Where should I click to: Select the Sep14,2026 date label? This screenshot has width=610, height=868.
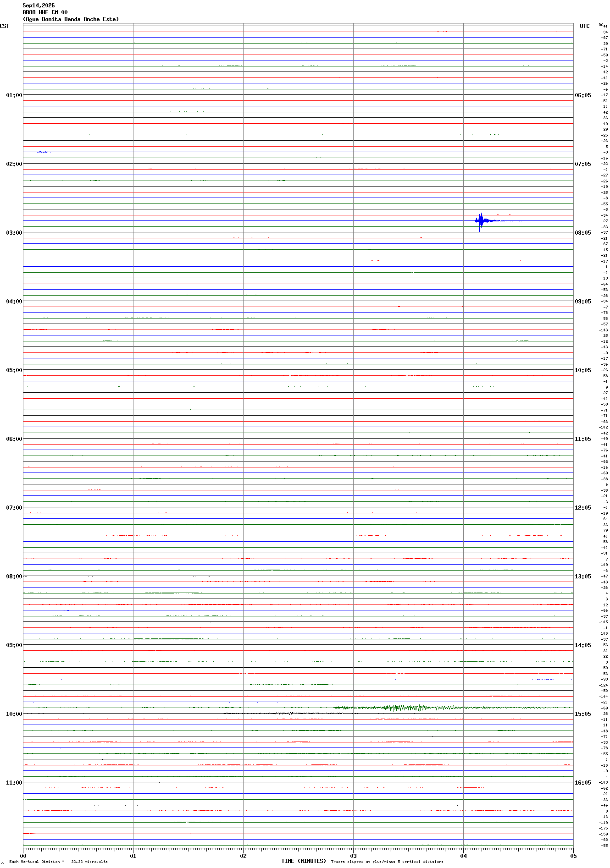pyautogui.click(x=39, y=5)
